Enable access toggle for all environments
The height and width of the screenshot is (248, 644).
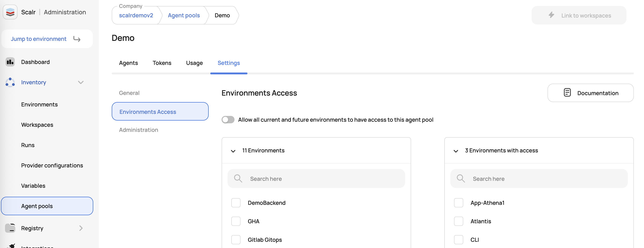[x=228, y=120]
